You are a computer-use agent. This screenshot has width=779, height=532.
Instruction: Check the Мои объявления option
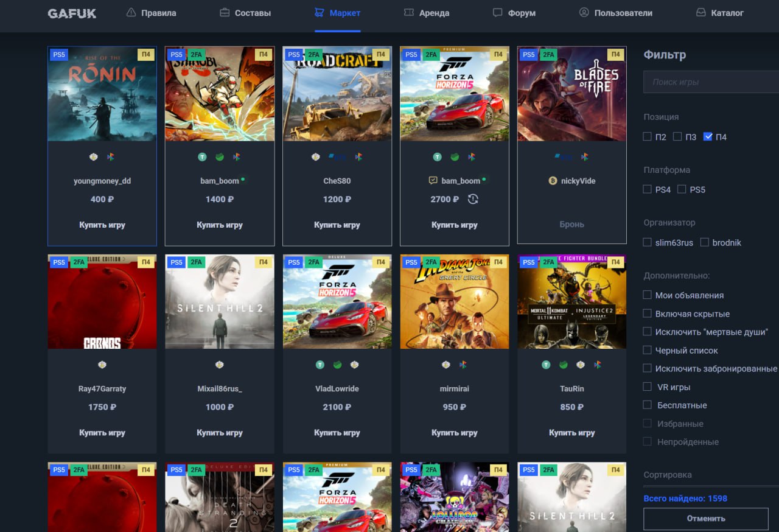(x=648, y=295)
